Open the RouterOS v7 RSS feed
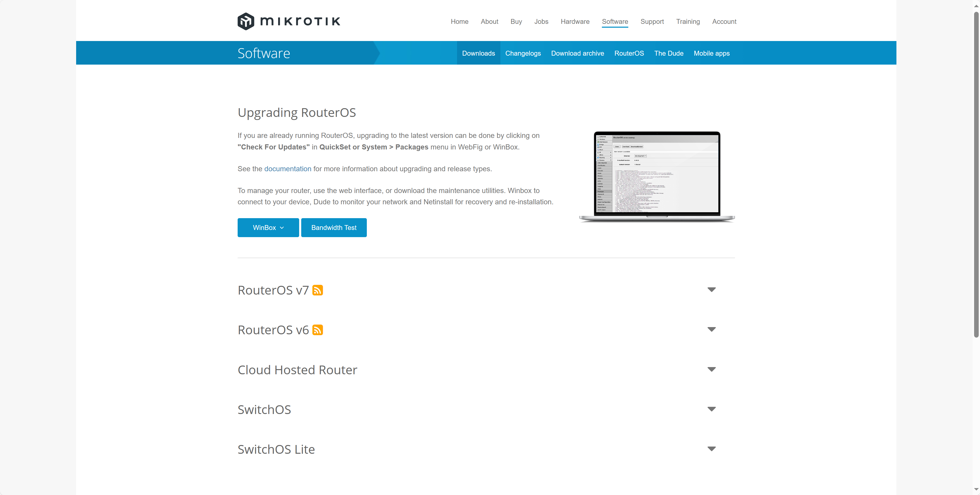This screenshot has width=980, height=495. [x=317, y=290]
